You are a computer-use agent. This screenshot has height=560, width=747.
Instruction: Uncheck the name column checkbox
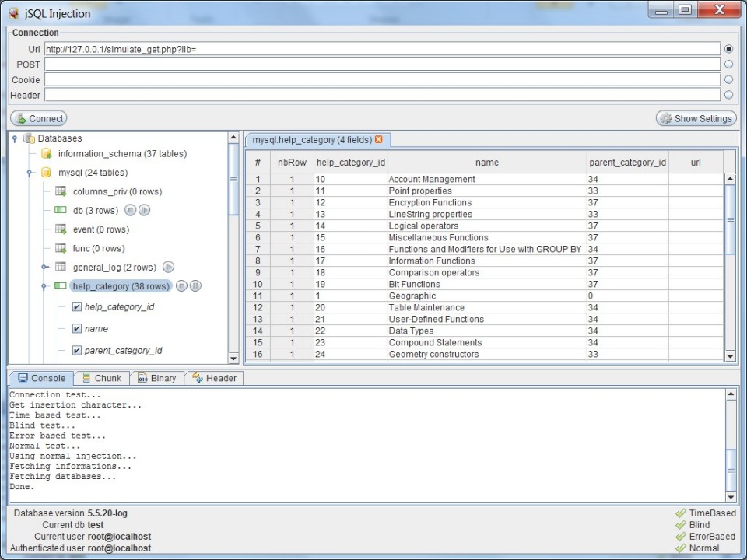pos(76,329)
